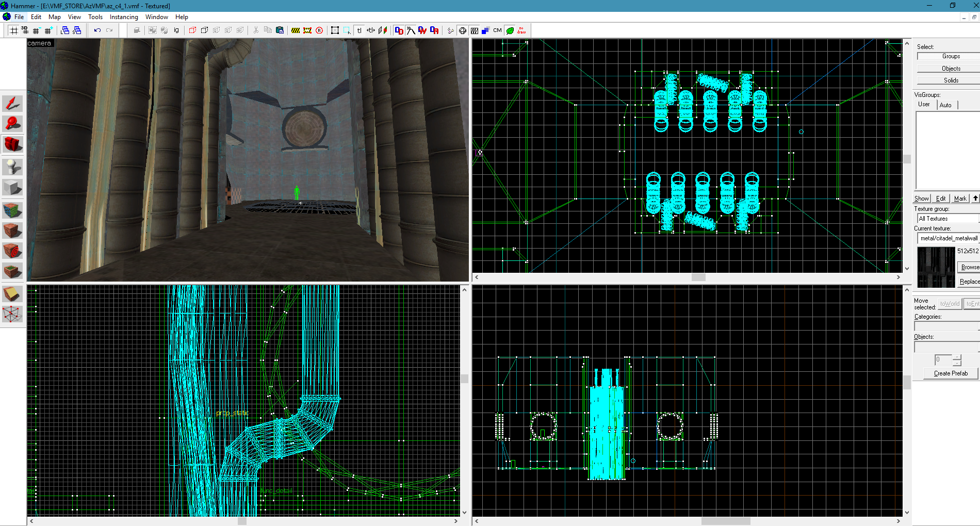The height and width of the screenshot is (526, 980).
Task: Click the Browse texture button
Action: (969, 267)
